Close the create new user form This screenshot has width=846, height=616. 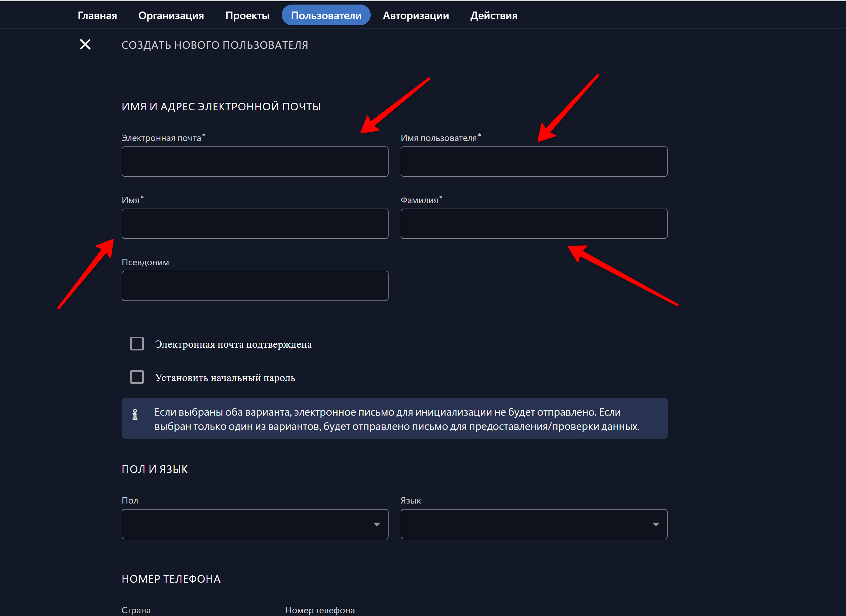tap(85, 44)
